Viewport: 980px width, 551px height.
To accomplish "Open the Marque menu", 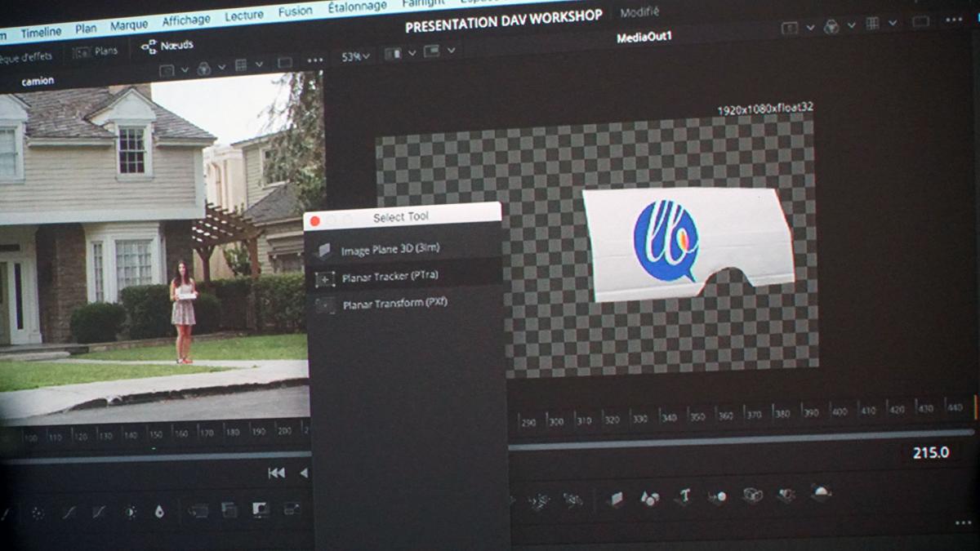I will click(x=129, y=24).
